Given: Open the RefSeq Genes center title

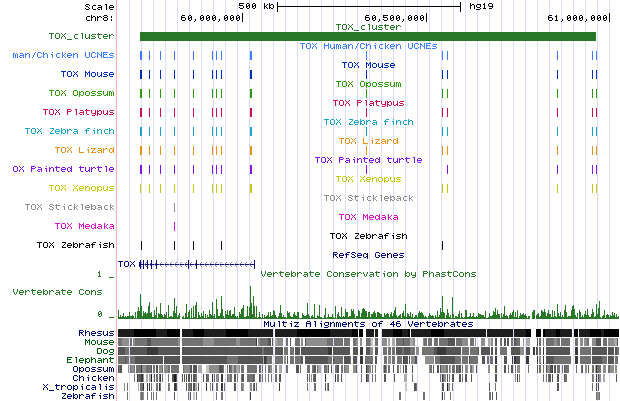Looking at the screenshot, I should (x=367, y=254).
